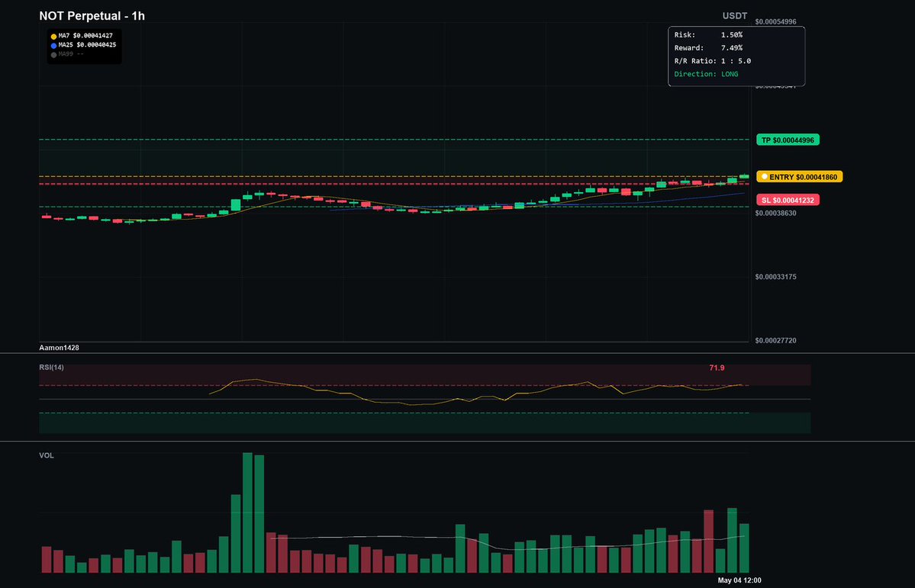Click the $0.00038630 price axis label
Screen dimensions: 915x588
point(775,214)
